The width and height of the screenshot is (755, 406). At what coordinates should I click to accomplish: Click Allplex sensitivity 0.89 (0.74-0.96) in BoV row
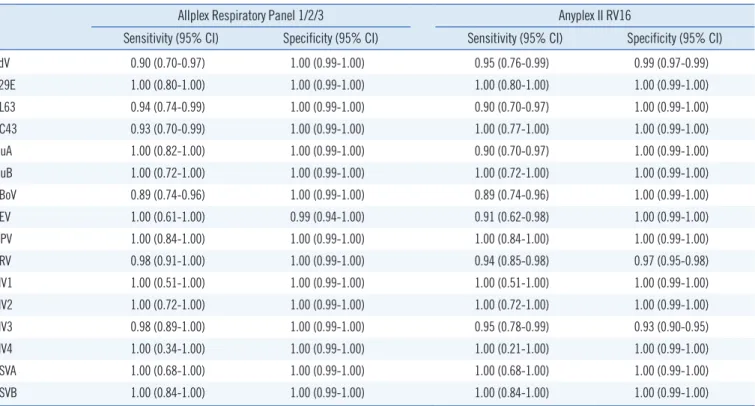pyautogui.click(x=168, y=195)
